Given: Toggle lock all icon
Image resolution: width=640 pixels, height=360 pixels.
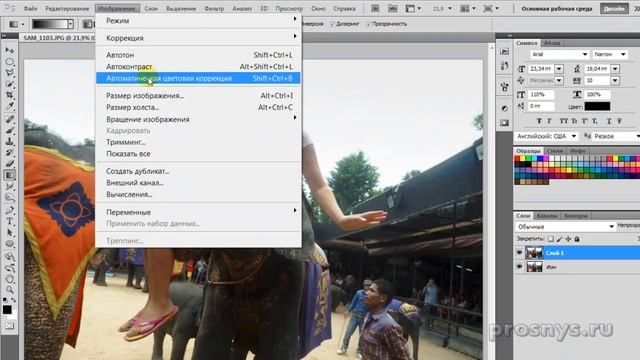Looking at the screenshot, I should [577, 239].
